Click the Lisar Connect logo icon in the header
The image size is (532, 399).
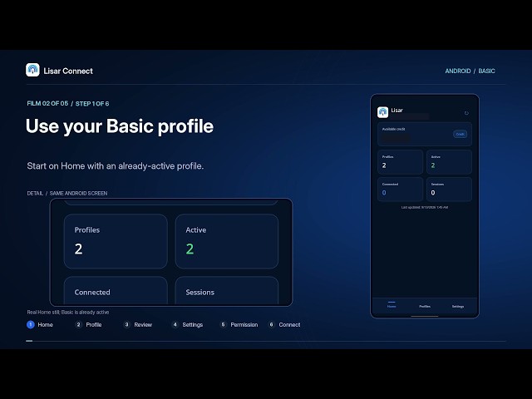click(x=32, y=70)
